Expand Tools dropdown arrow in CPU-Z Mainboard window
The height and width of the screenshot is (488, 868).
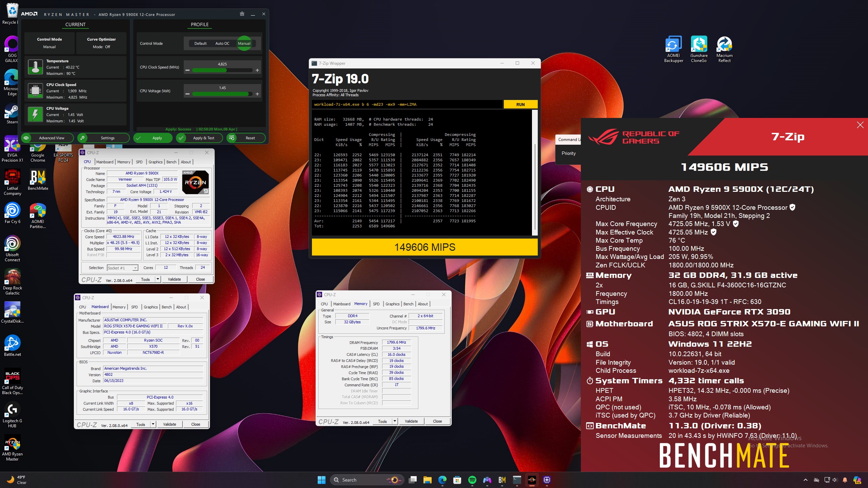tap(153, 424)
